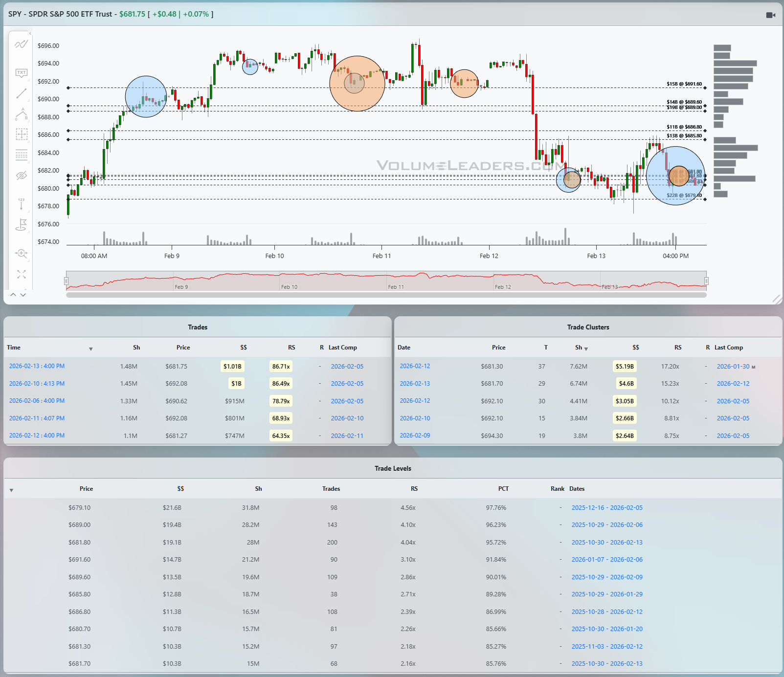Open cluster dated 2026-02-13
This screenshot has height=677, width=784.
pyautogui.click(x=415, y=384)
